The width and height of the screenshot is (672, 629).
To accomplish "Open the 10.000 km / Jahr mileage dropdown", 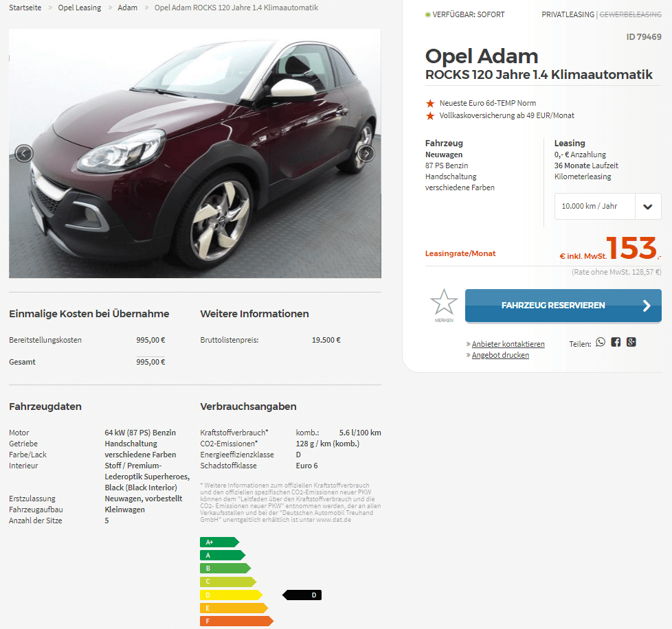I will click(x=607, y=207).
